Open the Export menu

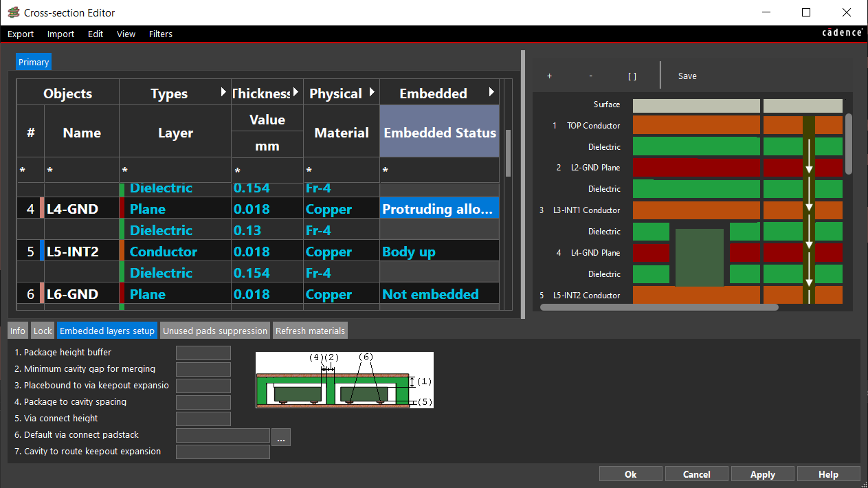tap(21, 34)
